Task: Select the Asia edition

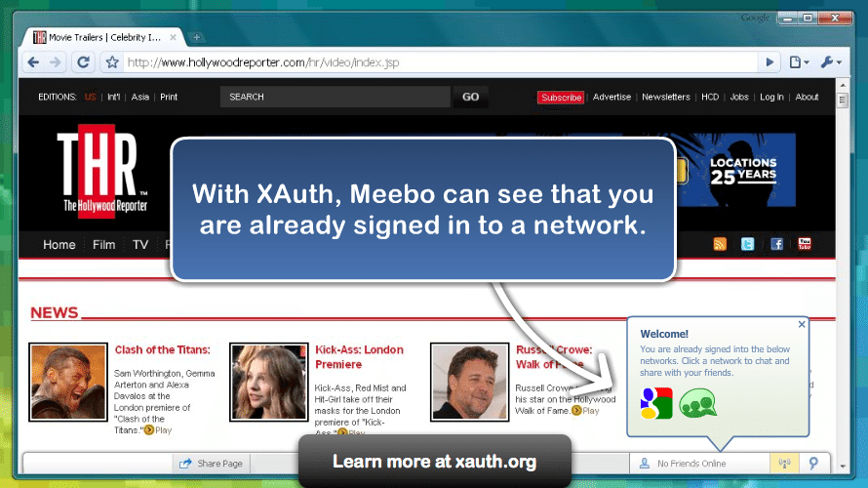Action: (140, 97)
